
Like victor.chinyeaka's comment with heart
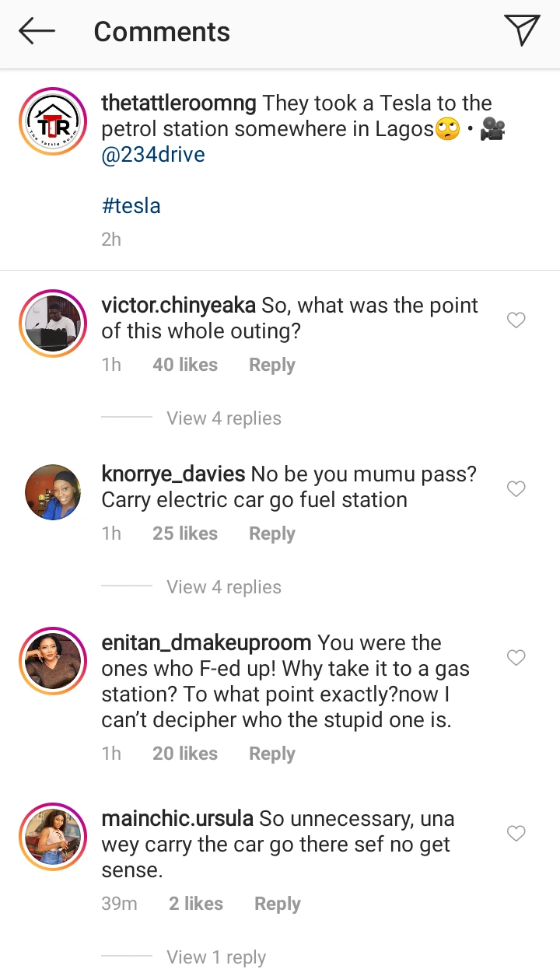(516, 320)
